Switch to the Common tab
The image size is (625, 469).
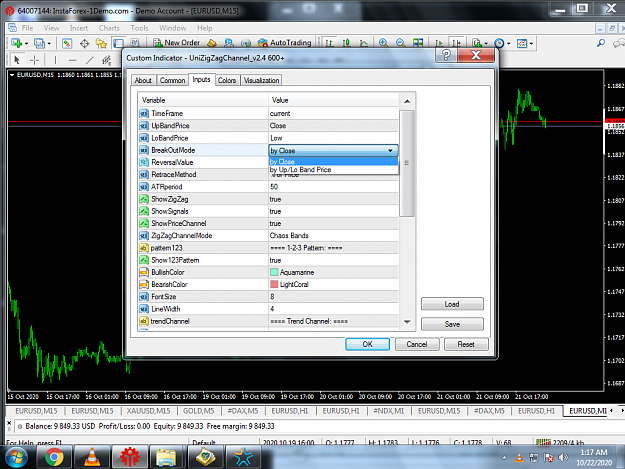click(x=172, y=80)
